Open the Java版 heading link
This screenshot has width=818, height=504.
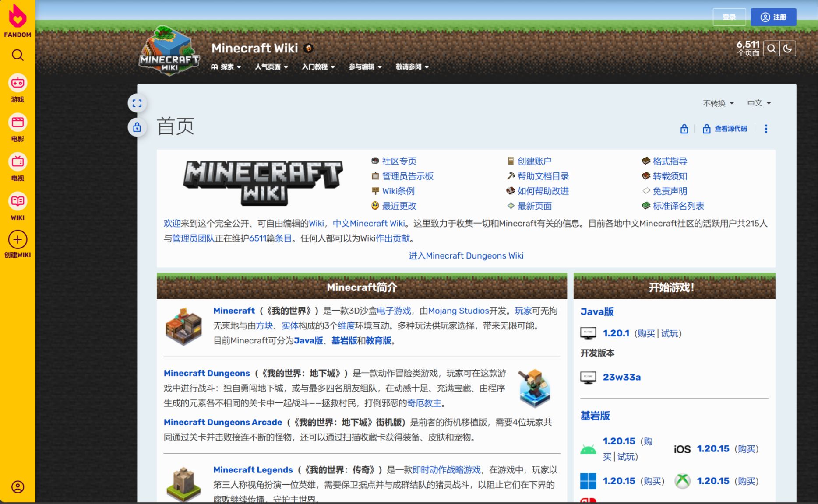597,311
